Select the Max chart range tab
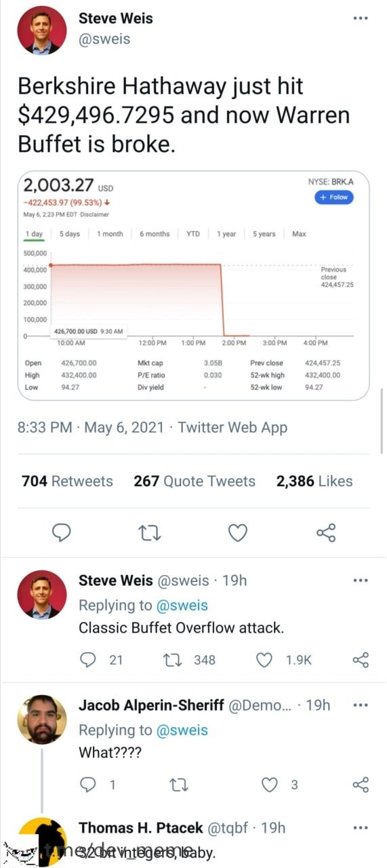This screenshot has width=387, height=868. pyautogui.click(x=299, y=234)
